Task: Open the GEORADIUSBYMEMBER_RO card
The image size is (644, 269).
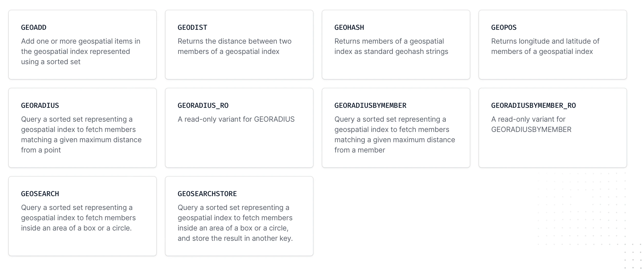Action: pos(553,128)
